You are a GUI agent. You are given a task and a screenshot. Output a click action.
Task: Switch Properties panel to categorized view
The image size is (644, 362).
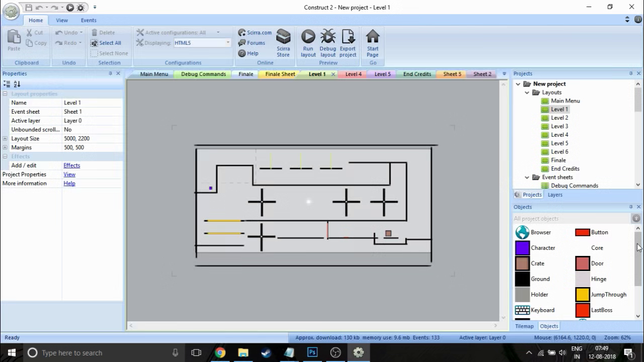point(7,84)
